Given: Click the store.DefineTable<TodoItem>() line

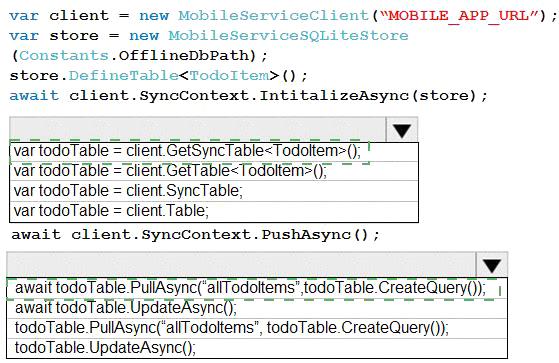Looking at the screenshot, I should coord(158,76).
